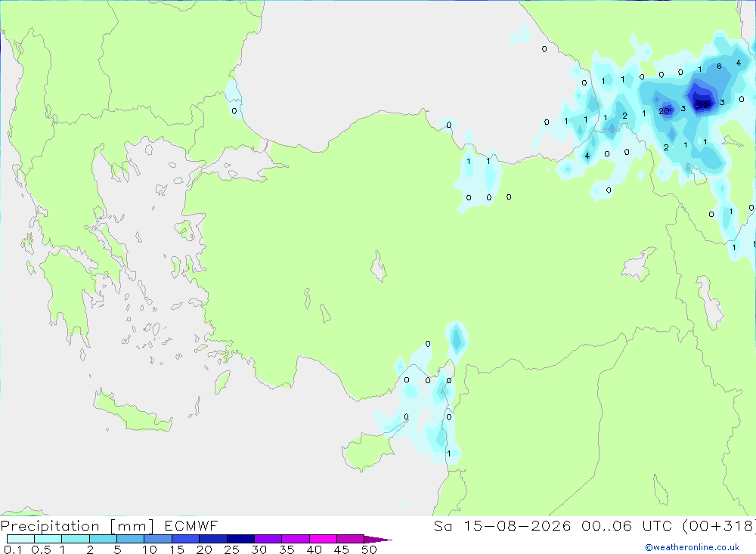Click the 35–40 mm violet legend swatch

click(296, 539)
